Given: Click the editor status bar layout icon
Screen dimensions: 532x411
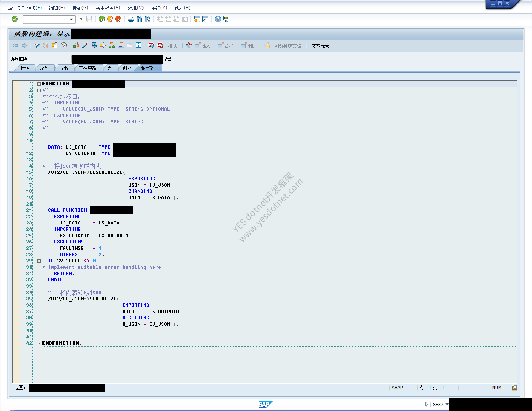Looking at the screenshot, I should [x=514, y=388].
